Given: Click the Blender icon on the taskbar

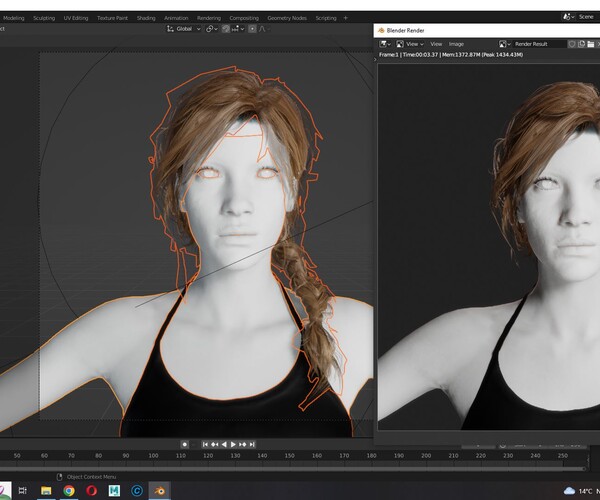Looking at the screenshot, I should point(159,490).
